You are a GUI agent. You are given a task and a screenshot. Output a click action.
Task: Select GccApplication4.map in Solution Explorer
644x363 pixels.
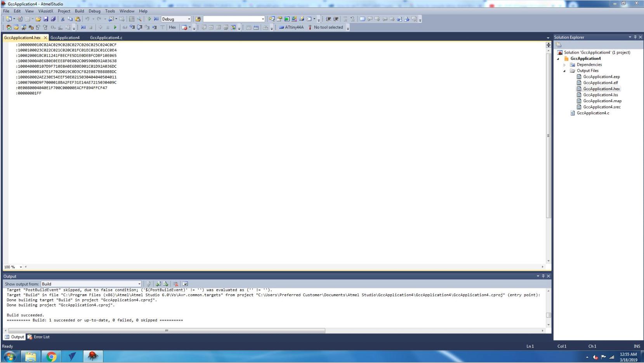coord(602,101)
